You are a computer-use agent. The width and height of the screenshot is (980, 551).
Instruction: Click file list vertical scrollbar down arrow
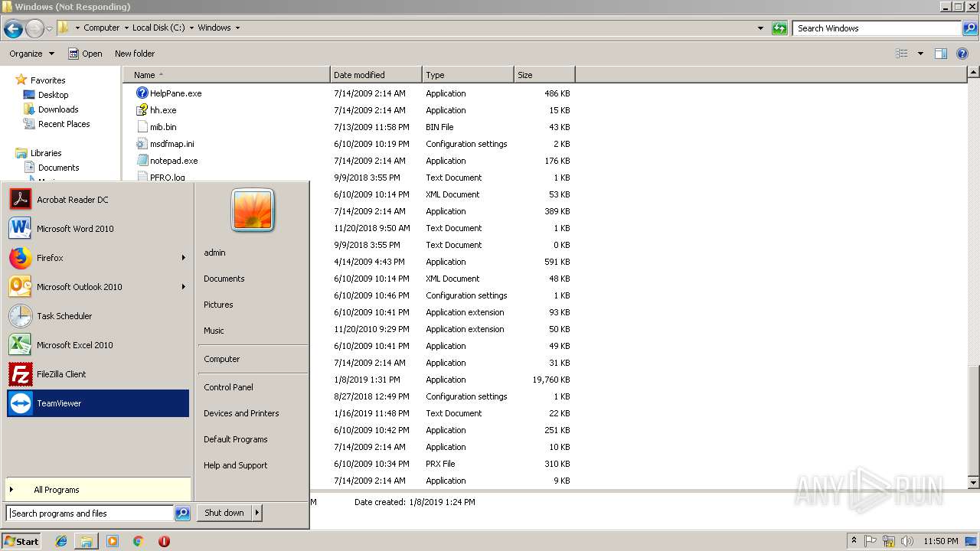click(973, 483)
